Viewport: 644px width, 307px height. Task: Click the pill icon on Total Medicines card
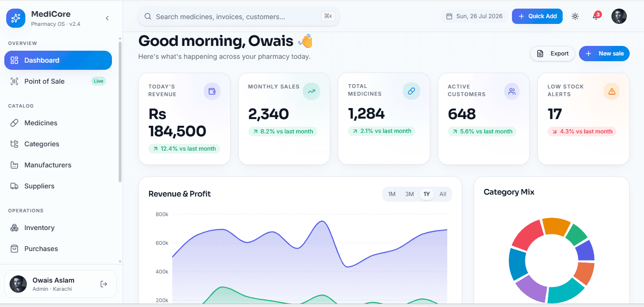[411, 91]
